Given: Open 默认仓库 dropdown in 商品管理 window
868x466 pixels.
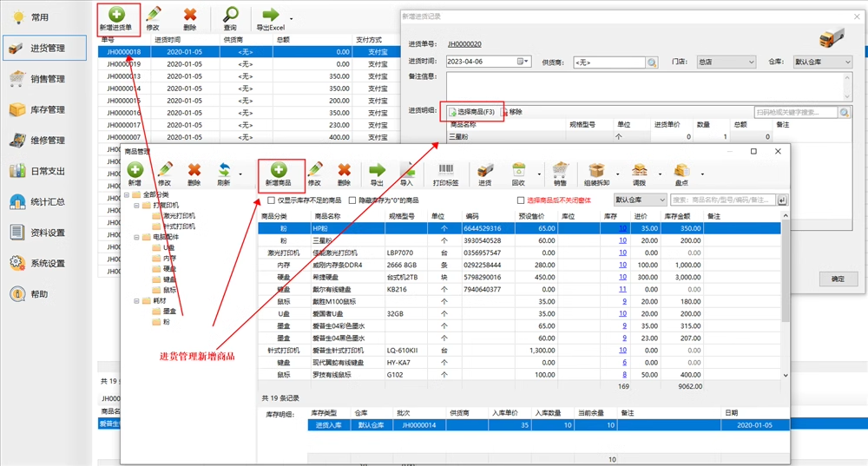Looking at the screenshot, I should pos(640,200).
